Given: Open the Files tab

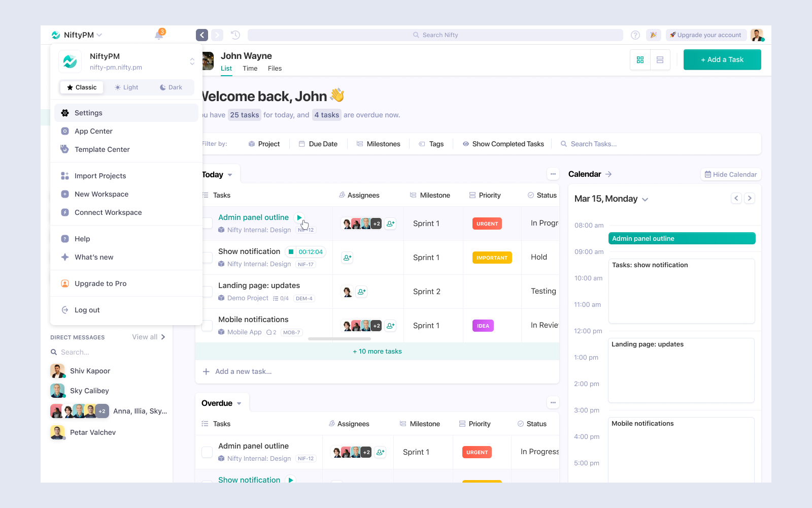Looking at the screenshot, I should [275, 68].
